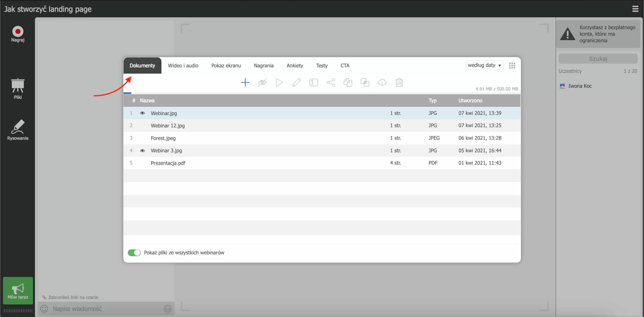Open the Ankiety tab
This screenshot has width=644, height=317.
pos(295,66)
